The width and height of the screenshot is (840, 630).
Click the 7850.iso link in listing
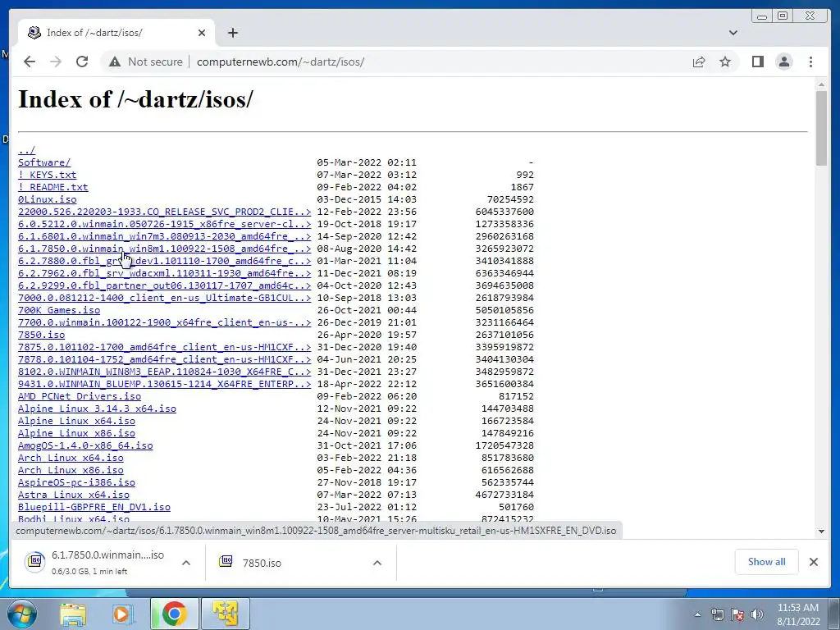pyautogui.click(x=41, y=335)
